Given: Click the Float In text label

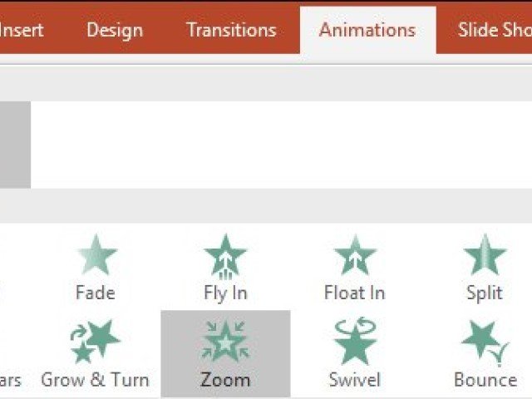Looking at the screenshot, I should point(355,293).
